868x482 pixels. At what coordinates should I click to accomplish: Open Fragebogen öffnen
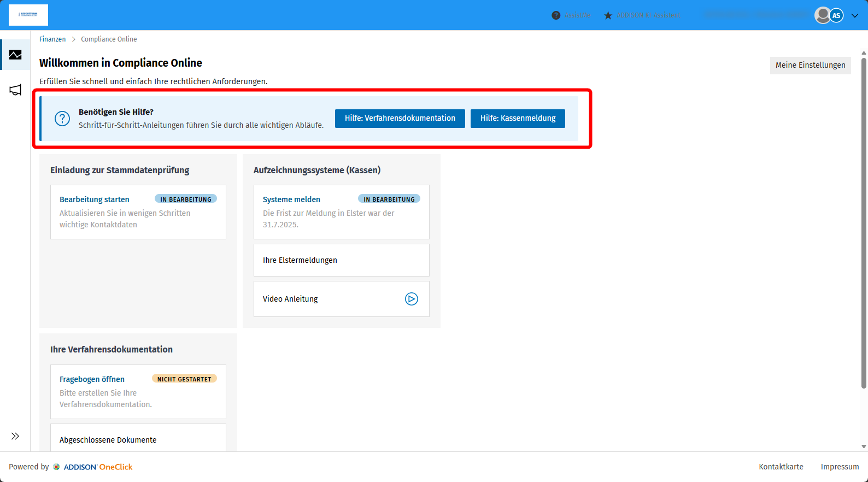tap(92, 379)
